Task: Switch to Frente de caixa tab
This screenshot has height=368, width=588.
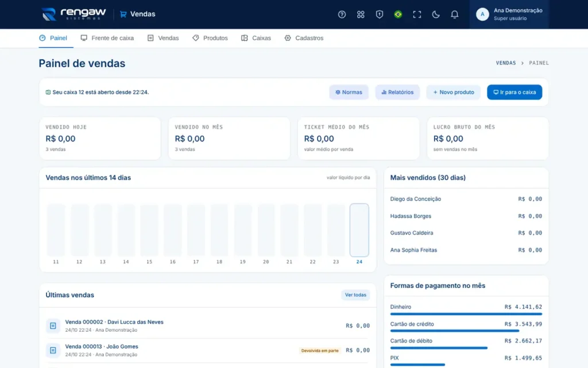Action: point(107,38)
